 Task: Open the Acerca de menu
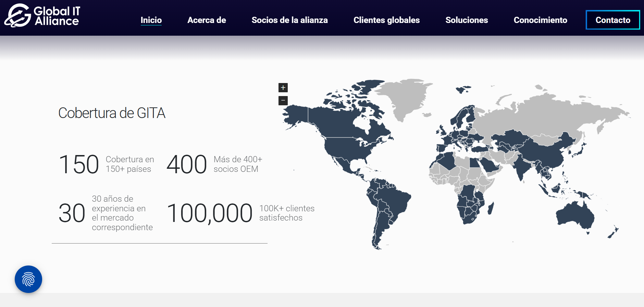coord(207,20)
